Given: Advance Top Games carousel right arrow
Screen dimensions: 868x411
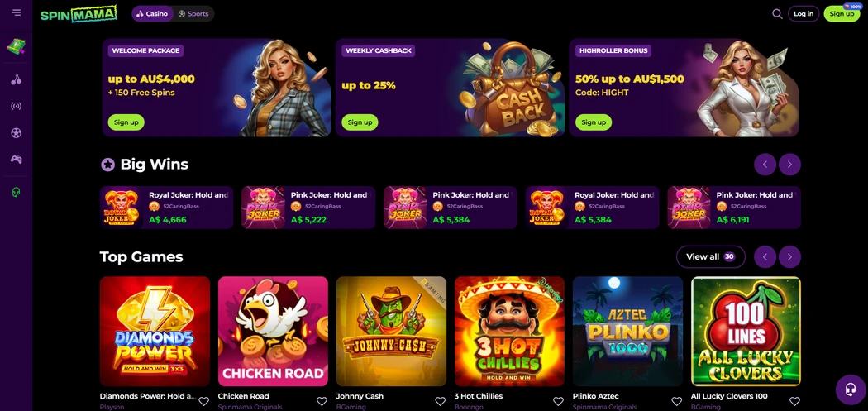Looking at the screenshot, I should 789,257.
